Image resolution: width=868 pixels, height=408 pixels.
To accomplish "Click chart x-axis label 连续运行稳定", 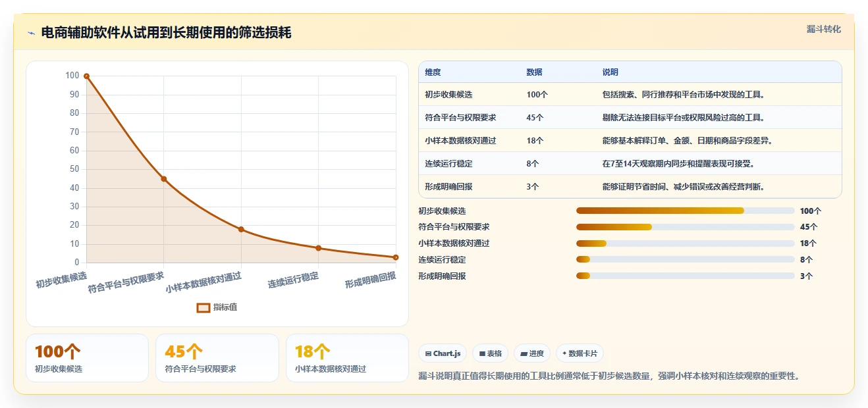I will click(294, 280).
